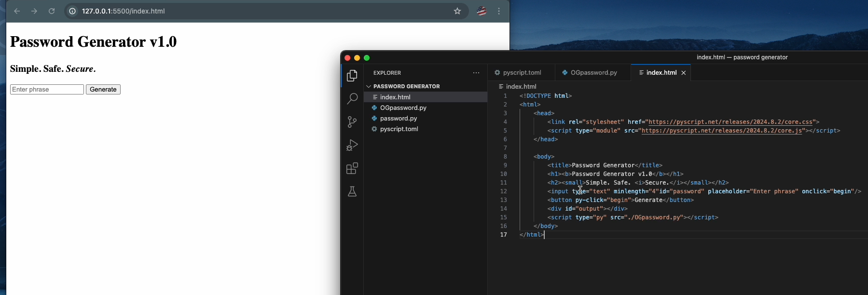This screenshot has width=868, height=295.
Task: Click the core.css stylesheet link in code
Action: (730, 122)
